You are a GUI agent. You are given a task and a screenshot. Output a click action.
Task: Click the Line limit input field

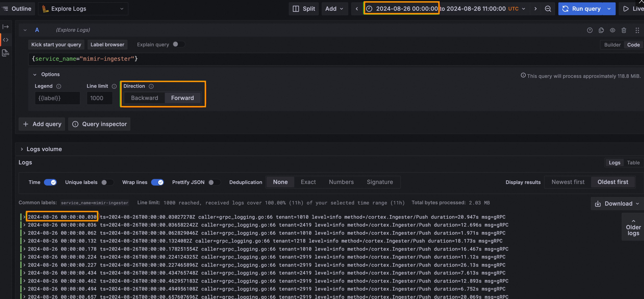[99, 98]
